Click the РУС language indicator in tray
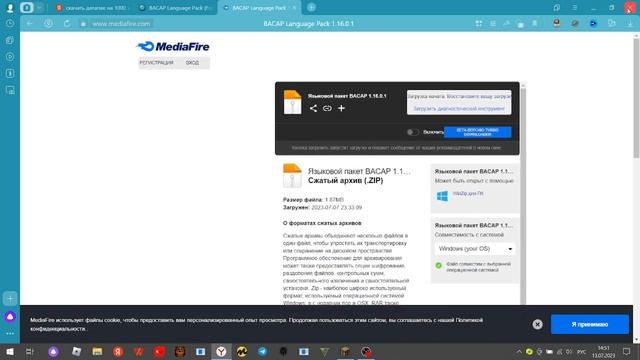The height and width of the screenshot is (360, 640). (x=582, y=352)
